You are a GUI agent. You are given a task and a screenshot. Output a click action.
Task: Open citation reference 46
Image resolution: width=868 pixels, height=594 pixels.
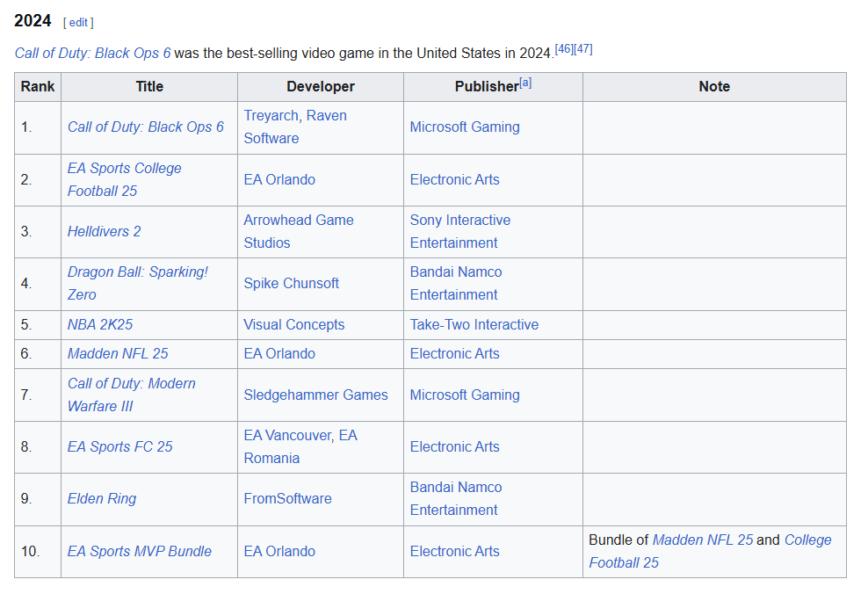point(563,48)
